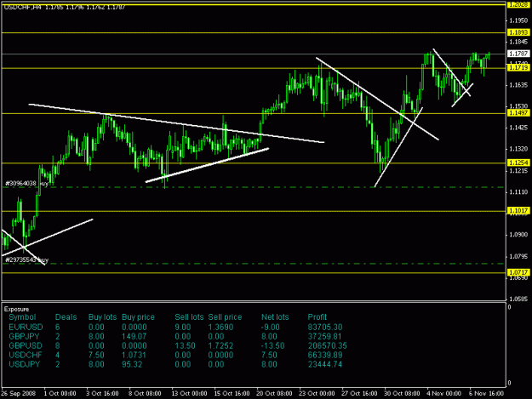Select the 1.1017 yellow price label
The width and height of the screenshot is (532, 399).
[518, 211]
